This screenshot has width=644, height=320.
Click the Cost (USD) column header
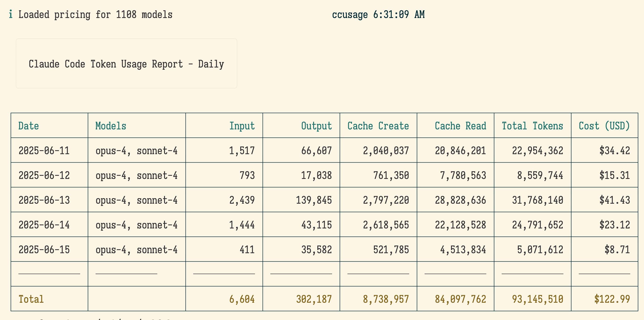[604, 126]
